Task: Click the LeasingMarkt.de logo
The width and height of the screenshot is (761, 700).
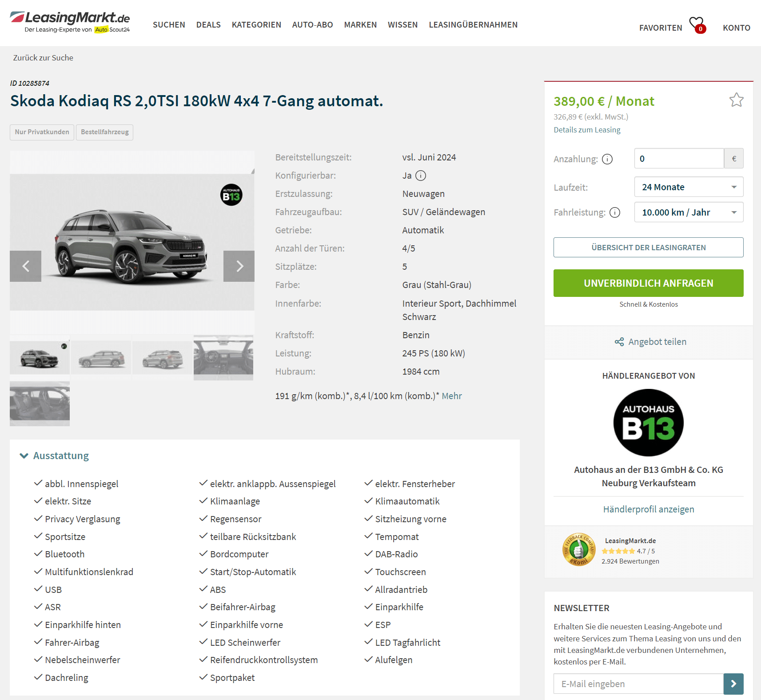Action: [x=70, y=22]
